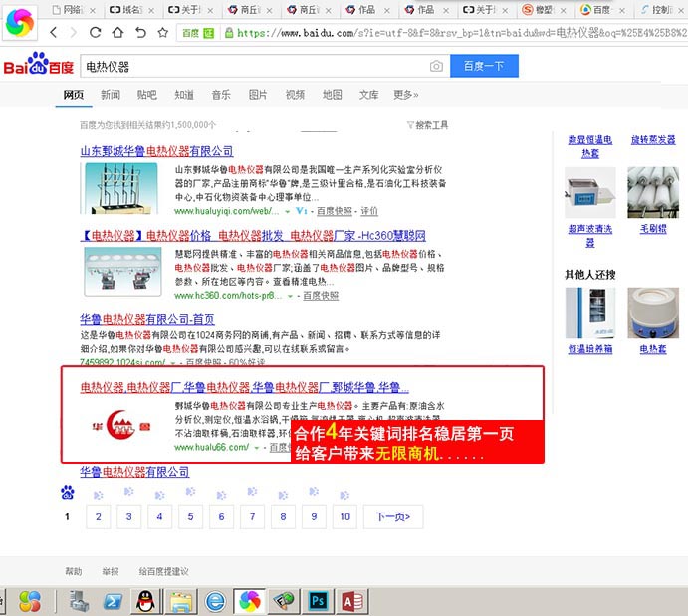
Task: Click the 百度一下 search button
Action: point(484,66)
